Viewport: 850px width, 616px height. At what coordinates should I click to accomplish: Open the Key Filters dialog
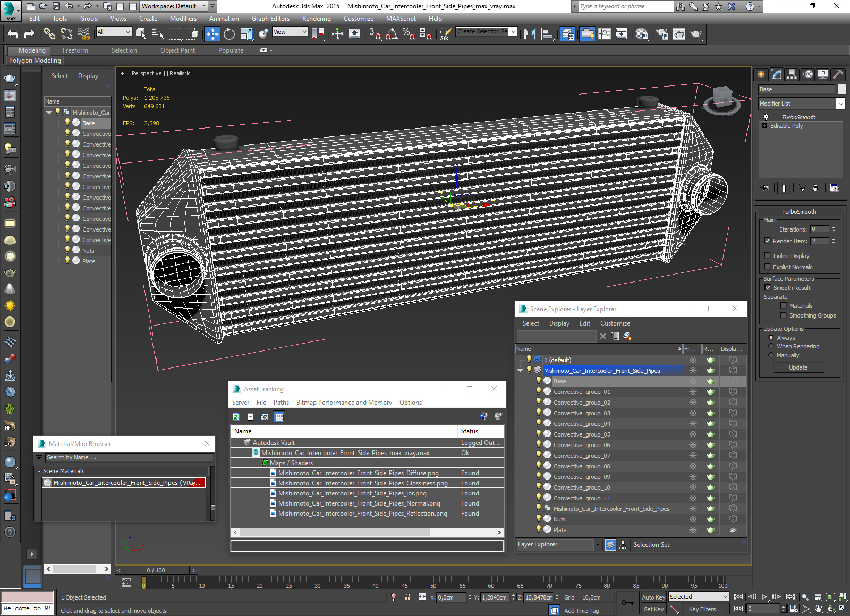[x=705, y=609]
